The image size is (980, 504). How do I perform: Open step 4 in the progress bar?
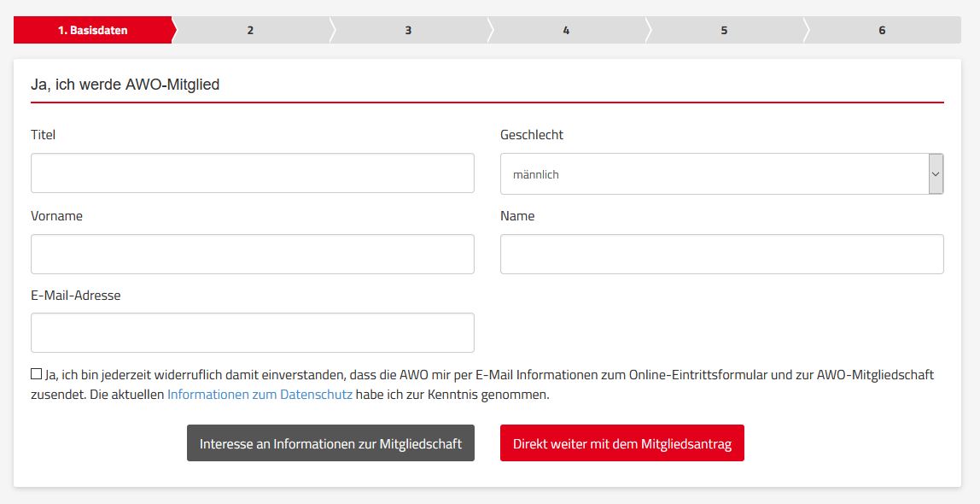pyautogui.click(x=566, y=30)
